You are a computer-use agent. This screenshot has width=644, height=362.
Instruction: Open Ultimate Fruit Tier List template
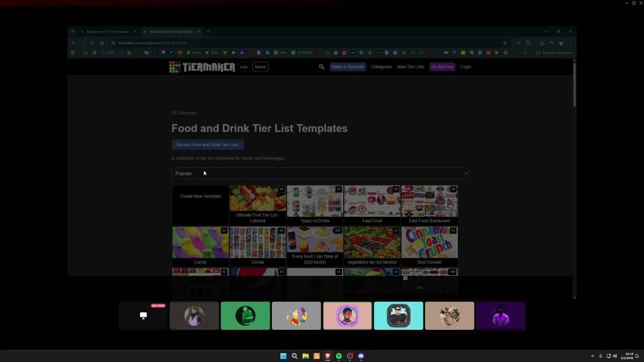click(258, 205)
